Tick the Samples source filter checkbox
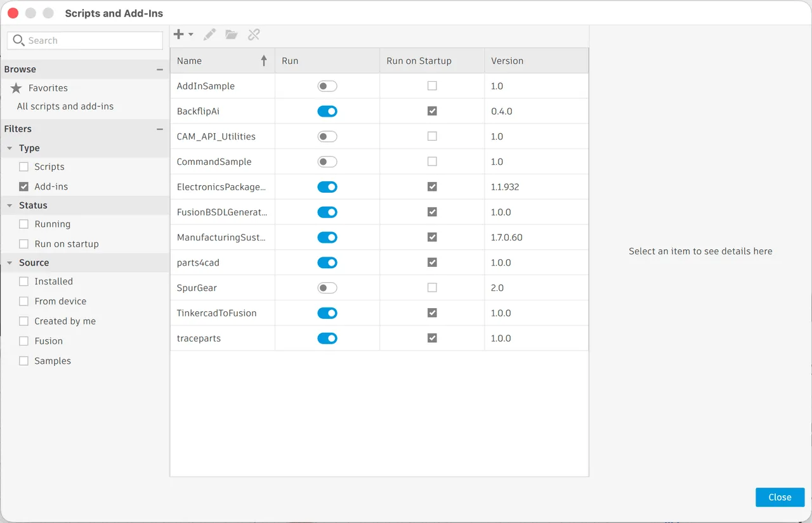Screen dimensions: 812x523 pos(23,361)
